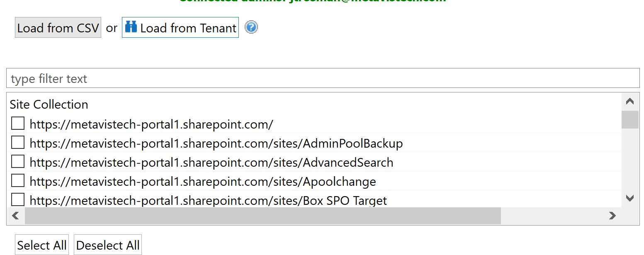Click the blue help question mark icon
Viewport: 644px width, 255px height.
point(251,27)
